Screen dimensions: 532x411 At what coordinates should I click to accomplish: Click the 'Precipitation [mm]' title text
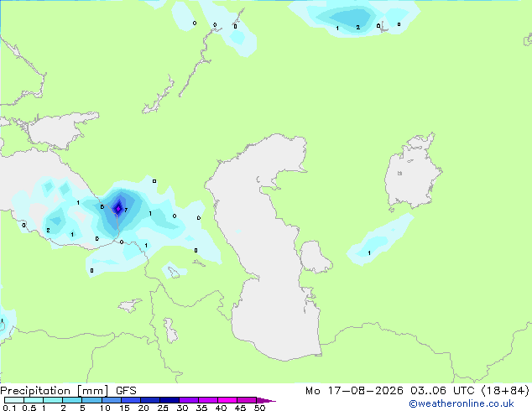tap(55, 391)
